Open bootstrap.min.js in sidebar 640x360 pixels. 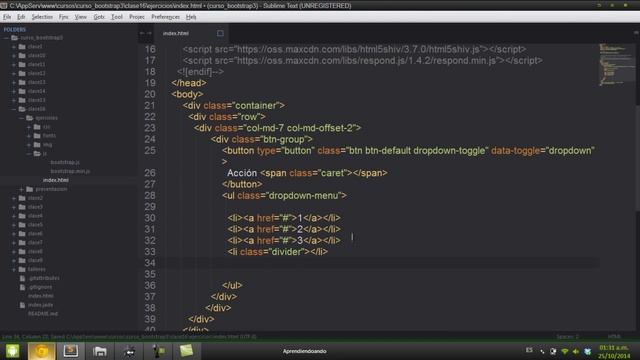pos(70,171)
